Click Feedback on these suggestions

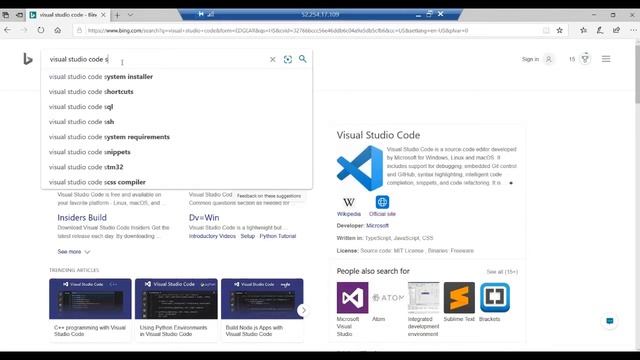[x=269, y=196]
